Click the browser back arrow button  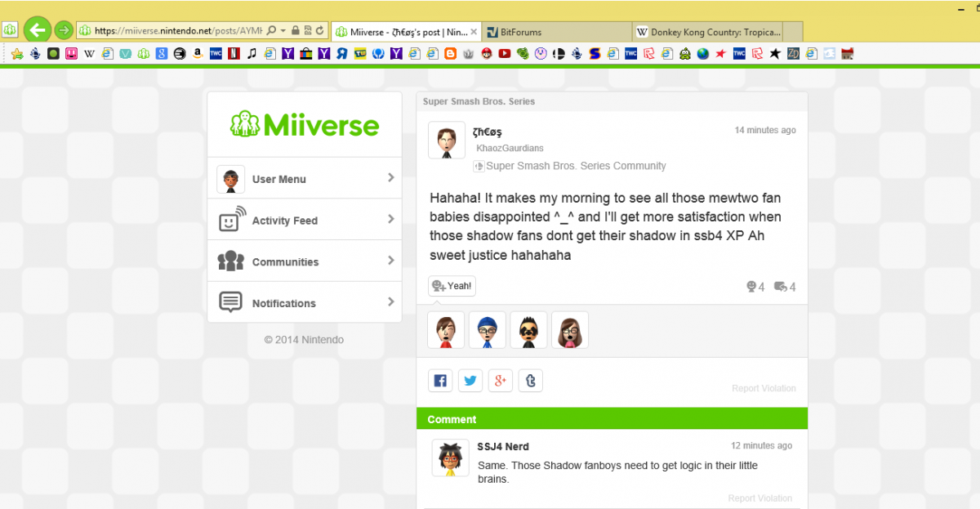point(36,31)
